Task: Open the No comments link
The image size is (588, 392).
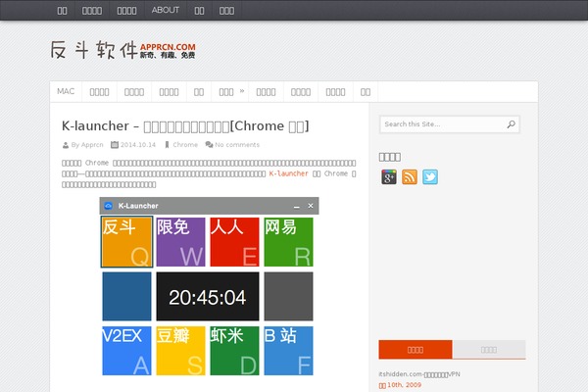Action: [237, 145]
